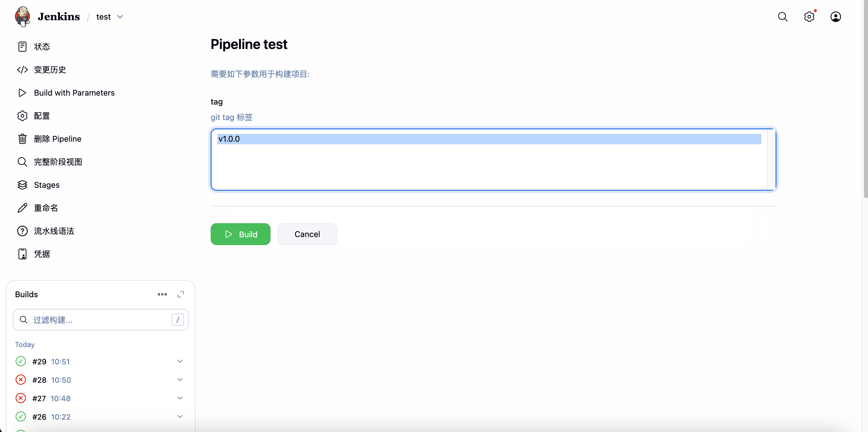Open the user account icon

coord(835,16)
